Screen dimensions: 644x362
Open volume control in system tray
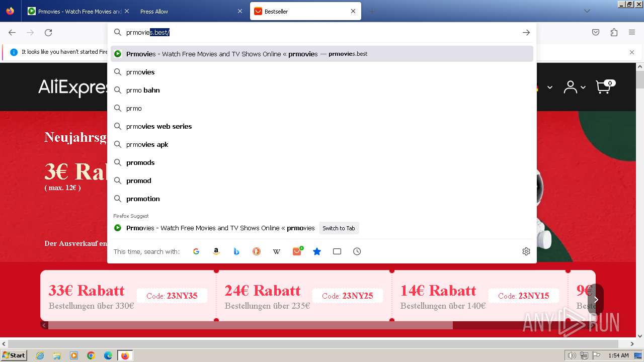tap(572, 355)
